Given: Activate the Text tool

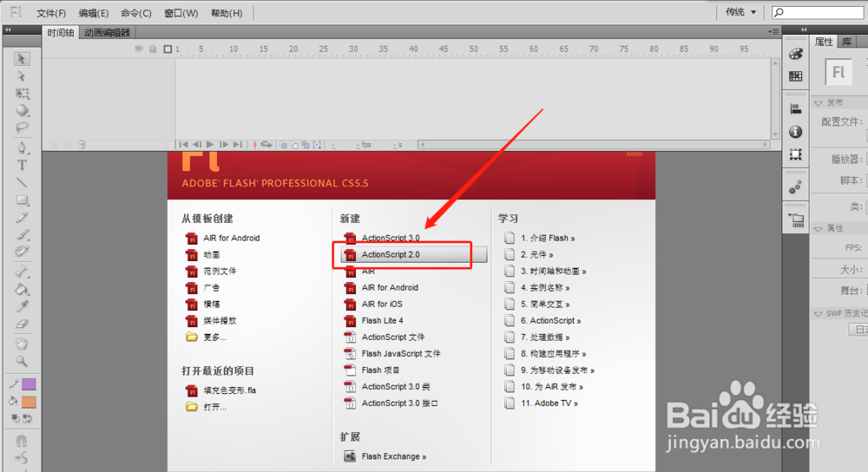Looking at the screenshot, I should [x=22, y=165].
